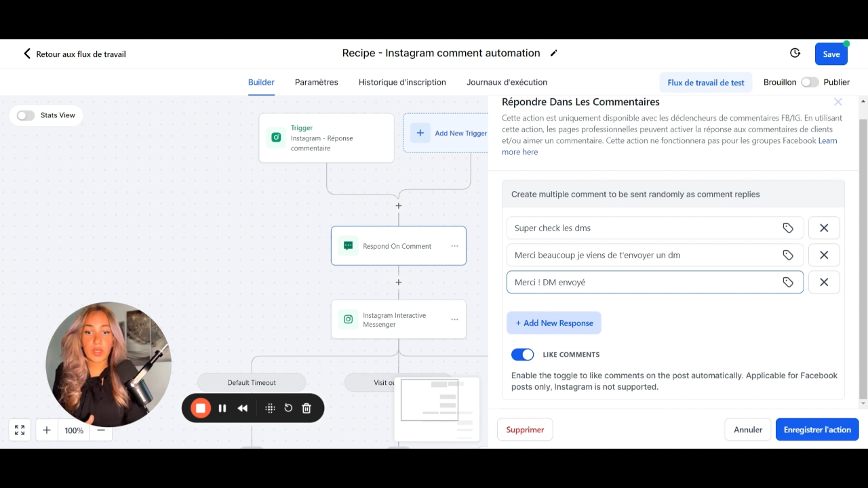Click the red Supprimer button
Viewport: 868px width, 488px height.
[x=525, y=430]
